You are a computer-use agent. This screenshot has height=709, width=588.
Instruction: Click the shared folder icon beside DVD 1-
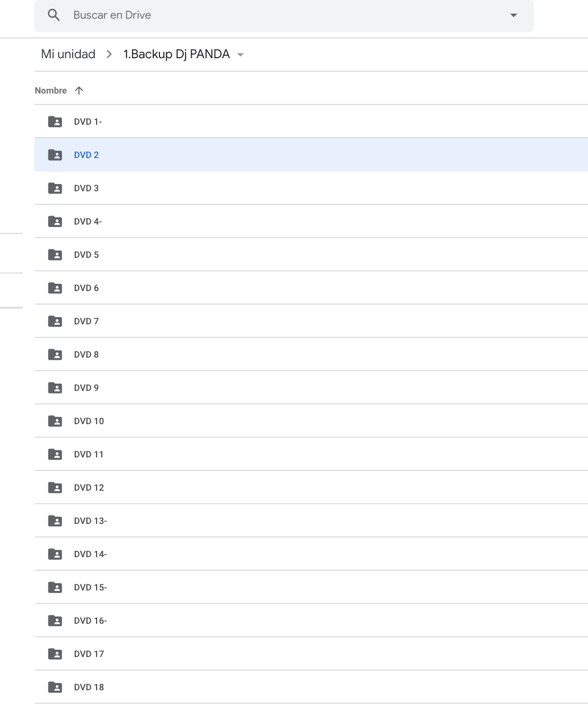55,121
